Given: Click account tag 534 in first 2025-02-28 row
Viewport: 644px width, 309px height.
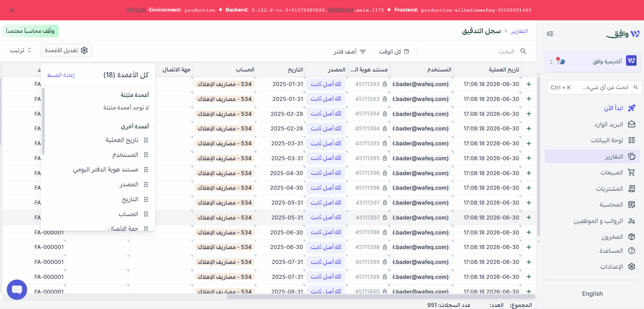Looking at the screenshot, I should coord(225,114).
